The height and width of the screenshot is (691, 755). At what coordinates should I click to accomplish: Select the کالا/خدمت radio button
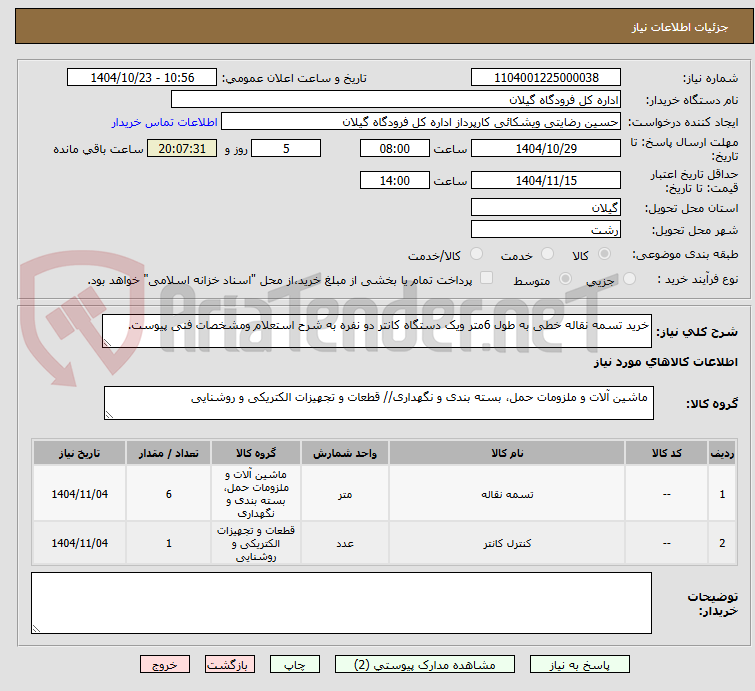476,254
